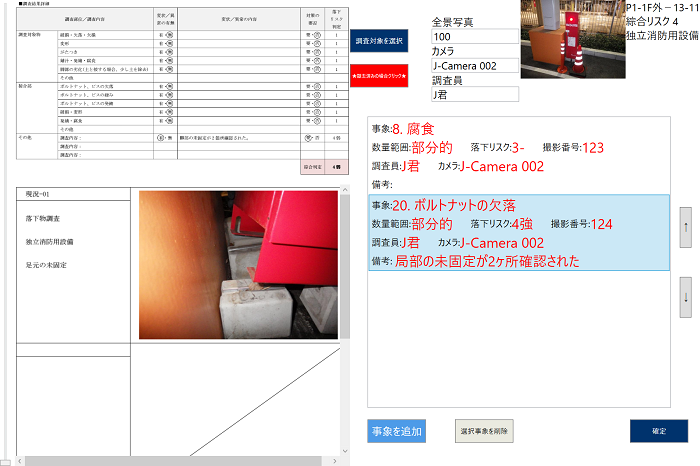700x466 pixels.
Task: Click the P1-1F外－13-11 header label
Action: 662,7
